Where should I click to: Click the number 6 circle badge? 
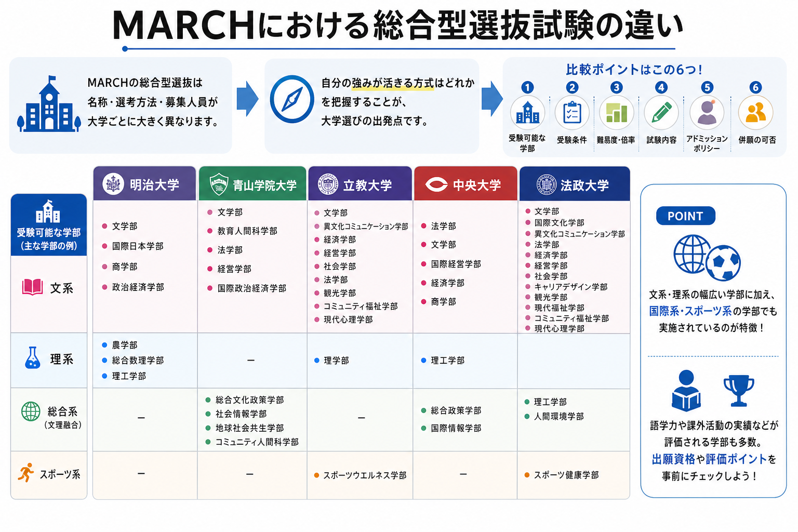pyautogui.click(x=756, y=87)
